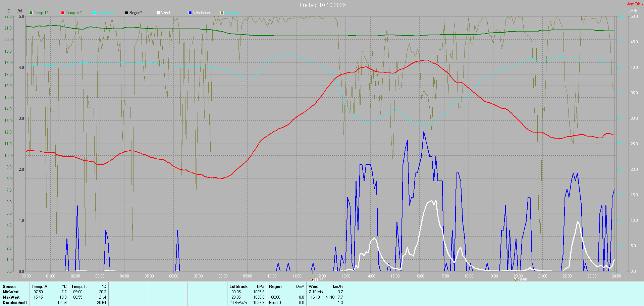This screenshot has width=644, height=306.
Task: Click the wind maximum time '16:10'
Action: [x=315, y=297]
